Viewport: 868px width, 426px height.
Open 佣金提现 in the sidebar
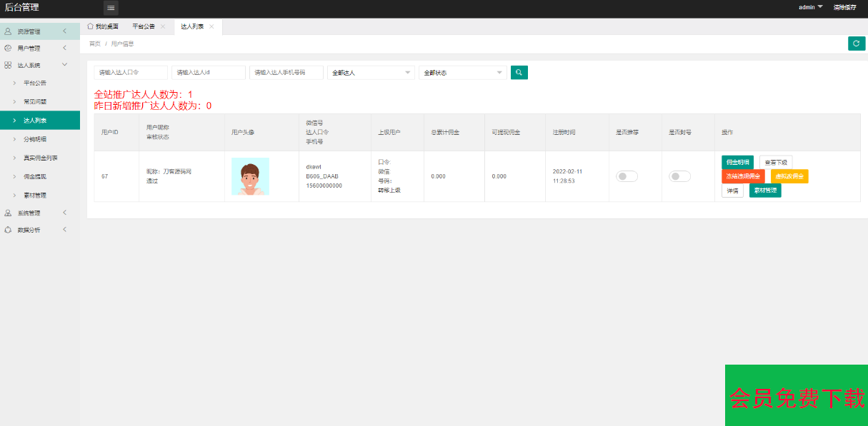35,176
